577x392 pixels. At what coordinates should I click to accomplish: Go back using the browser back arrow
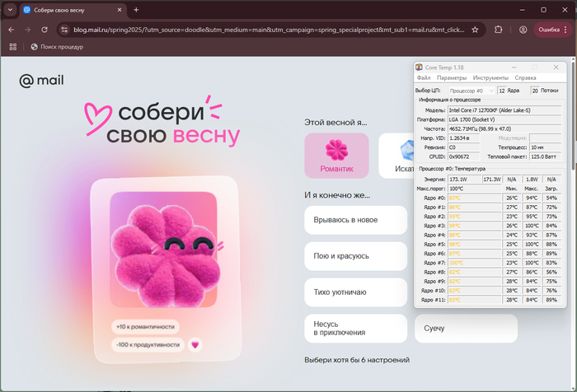(x=12, y=29)
